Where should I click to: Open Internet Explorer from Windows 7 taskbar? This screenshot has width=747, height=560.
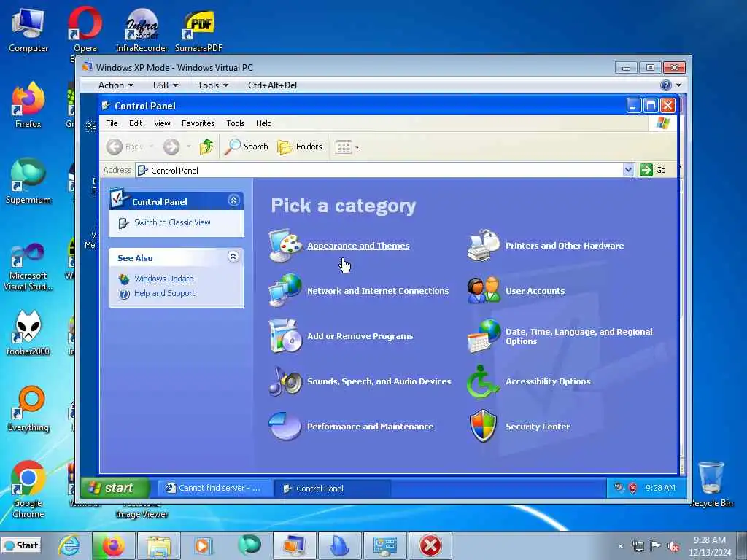(69, 545)
